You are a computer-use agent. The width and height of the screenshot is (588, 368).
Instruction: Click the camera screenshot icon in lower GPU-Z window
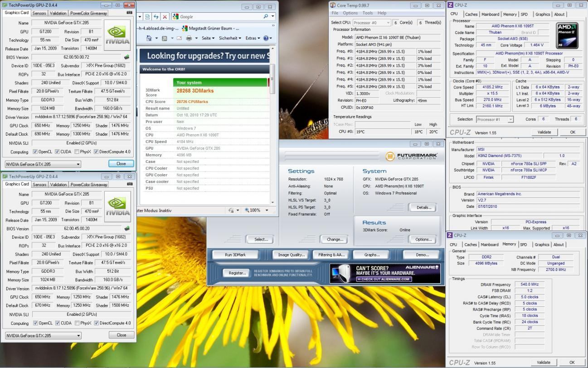tap(130, 184)
